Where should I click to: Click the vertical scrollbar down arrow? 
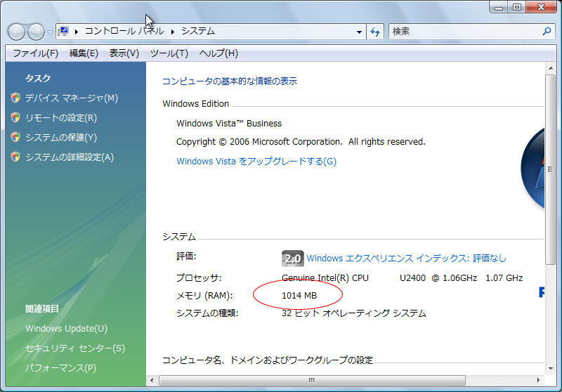(551, 368)
